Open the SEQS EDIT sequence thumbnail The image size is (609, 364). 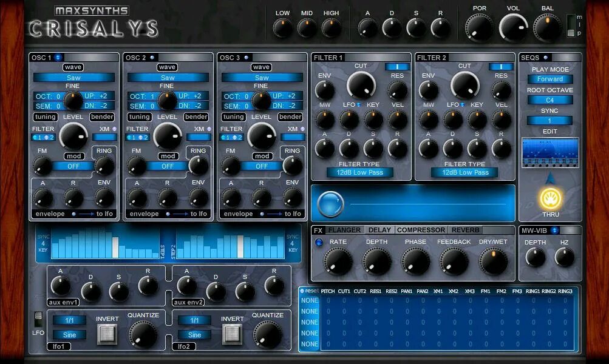coord(550,152)
